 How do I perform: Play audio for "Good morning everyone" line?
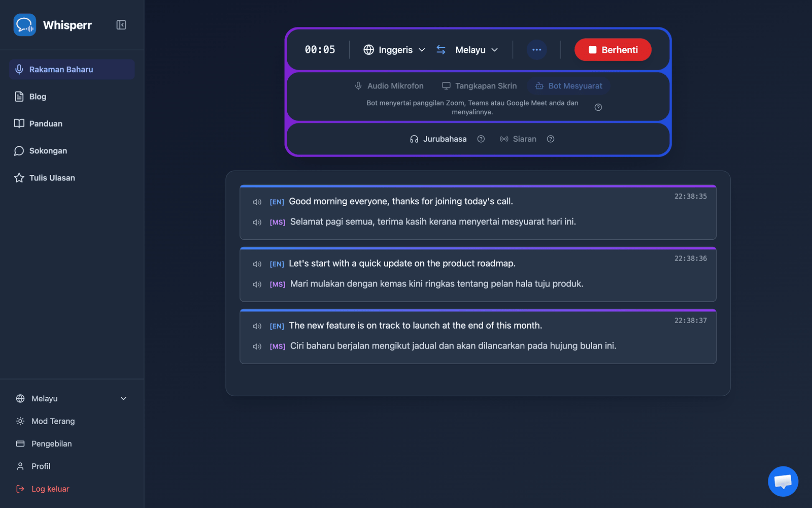(x=257, y=202)
